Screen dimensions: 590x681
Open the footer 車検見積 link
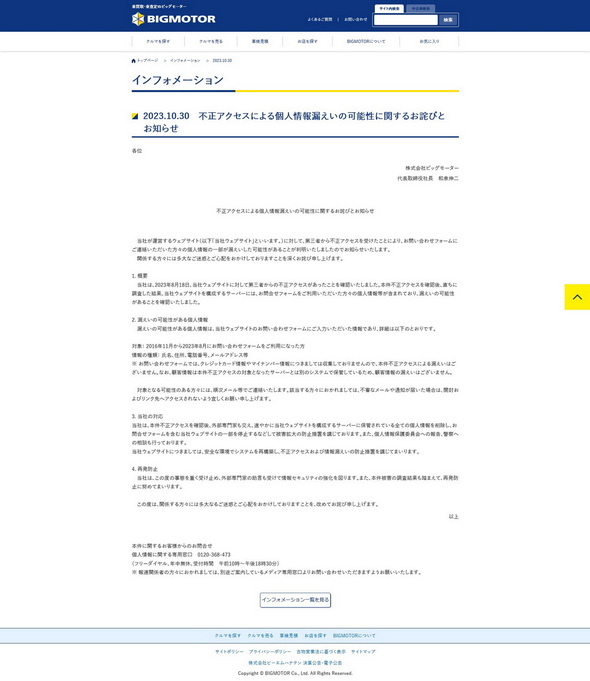pyautogui.click(x=288, y=636)
